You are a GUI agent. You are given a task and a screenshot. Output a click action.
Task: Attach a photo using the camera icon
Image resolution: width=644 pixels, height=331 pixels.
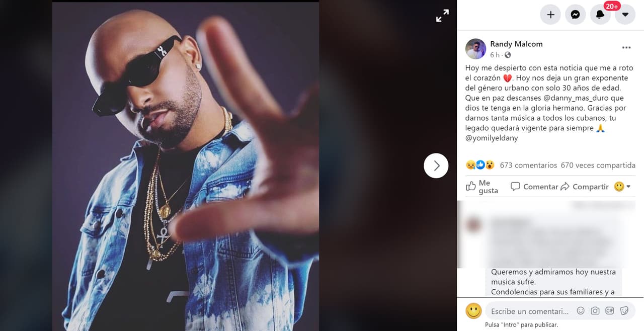595,311
